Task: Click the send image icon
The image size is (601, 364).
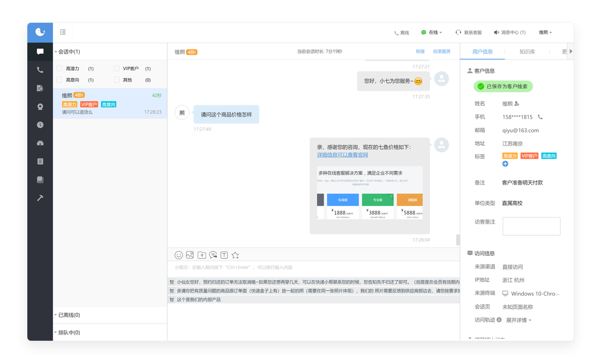Action: (x=190, y=255)
